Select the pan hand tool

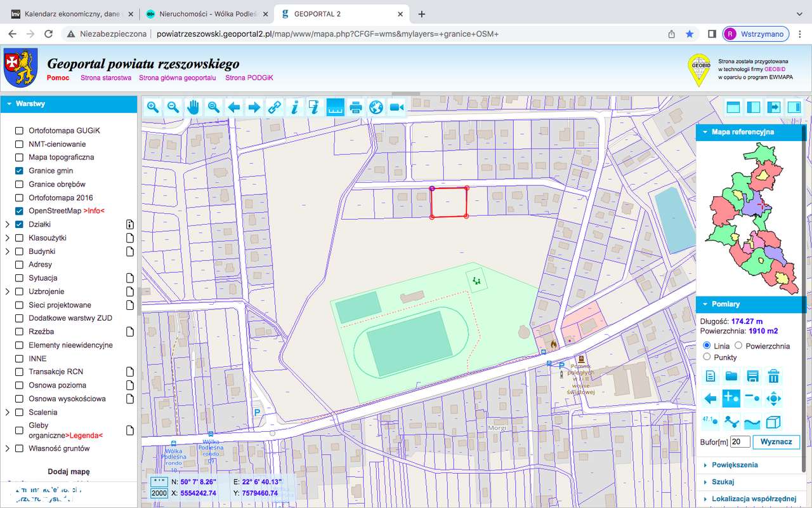click(193, 107)
